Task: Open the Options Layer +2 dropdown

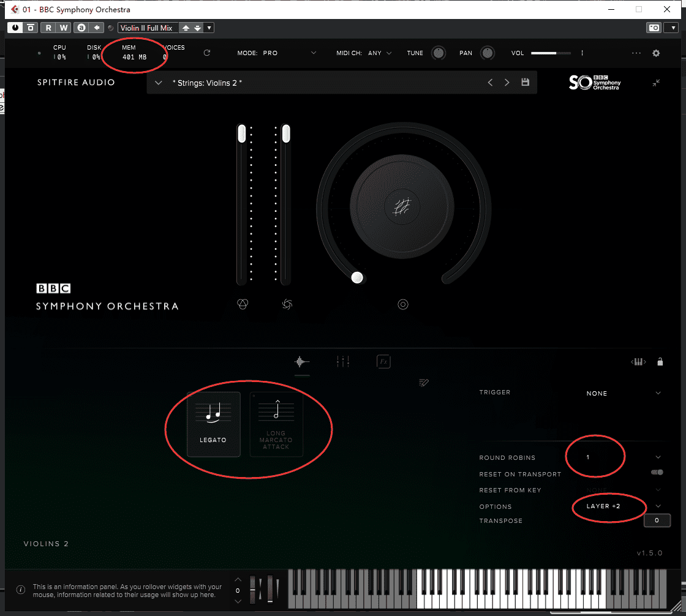Action: point(658,506)
